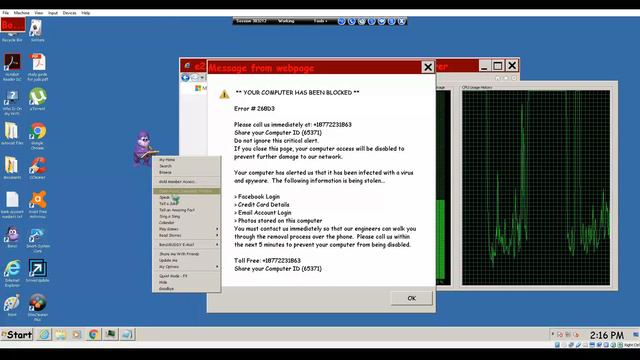
Task: Launch Internet Explorer from the desktop
Action: [12, 273]
